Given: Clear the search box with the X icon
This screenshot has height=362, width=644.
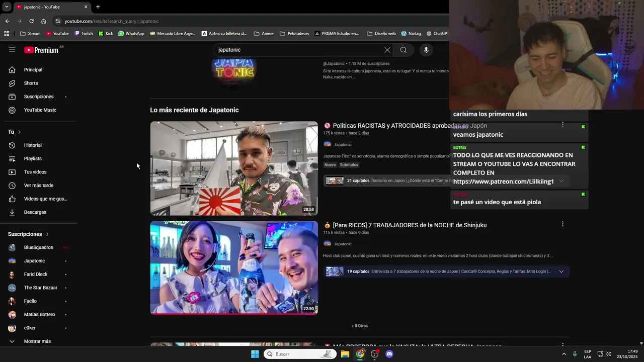Looking at the screenshot, I should click(387, 50).
